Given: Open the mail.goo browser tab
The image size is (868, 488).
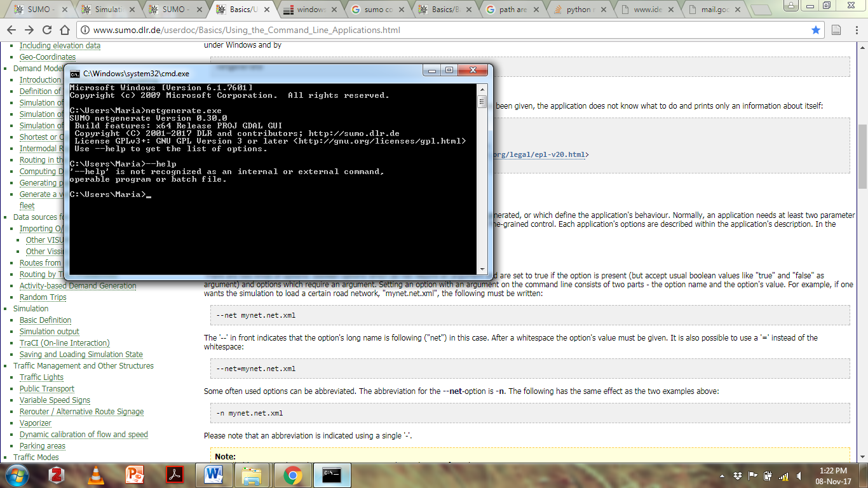Looking at the screenshot, I should click(714, 10).
